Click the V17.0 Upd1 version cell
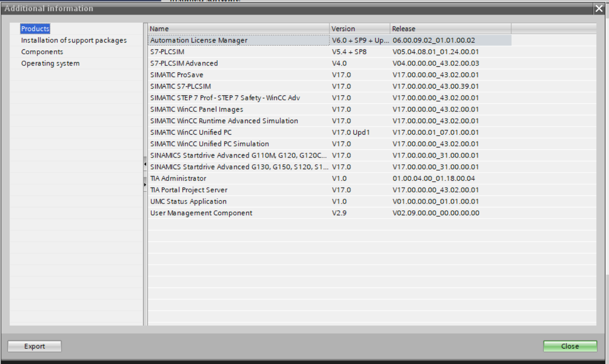The height and width of the screenshot is (364, 609). [360, 132]
